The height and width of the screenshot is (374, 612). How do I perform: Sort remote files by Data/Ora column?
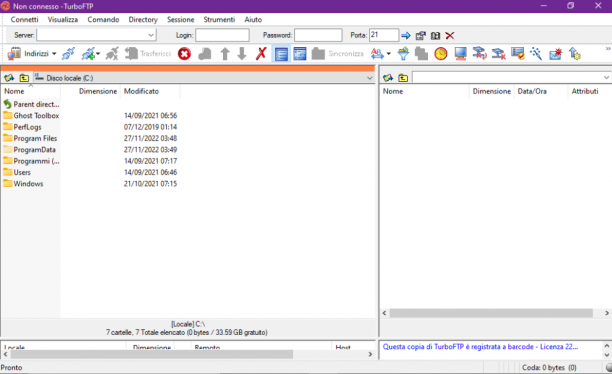click(541, 91)
